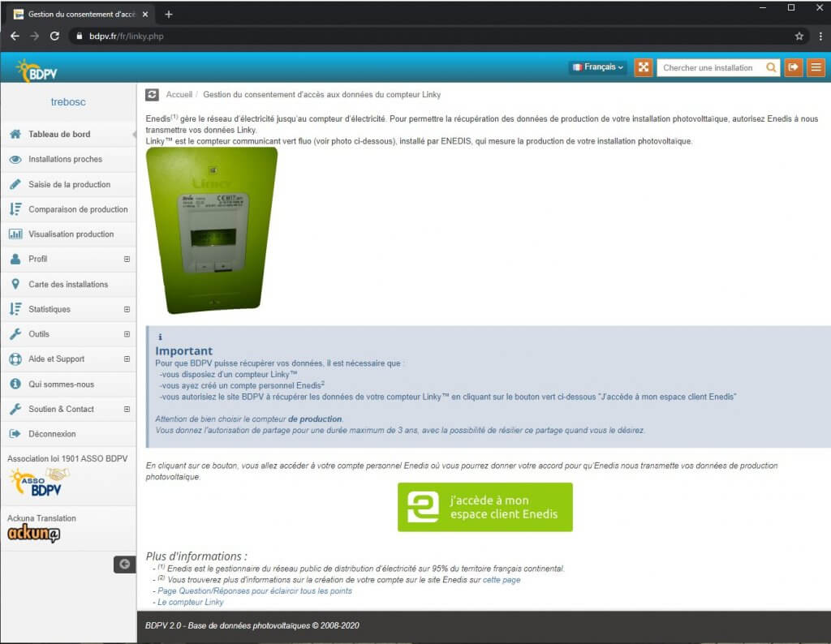Screen dimensions: 831x644
Task: Open a new browser tab with plus
Action: pyautogui.click(x=169, y=15)
